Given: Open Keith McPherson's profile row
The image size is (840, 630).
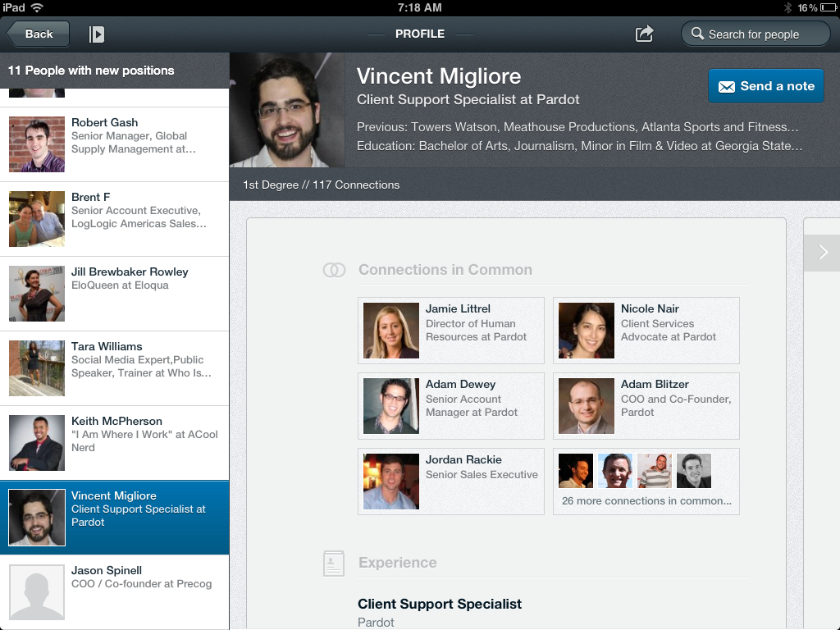Looking at the screenshot, I should tap(115, 442).
